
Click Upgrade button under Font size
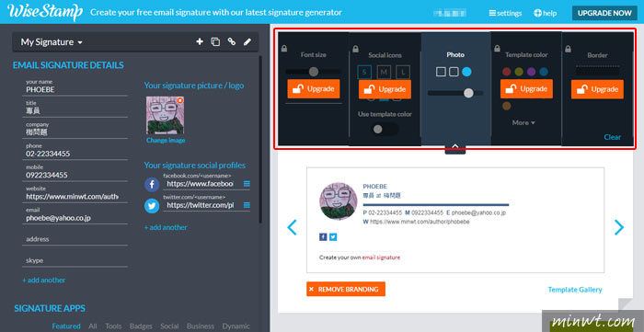coord(314,88)
